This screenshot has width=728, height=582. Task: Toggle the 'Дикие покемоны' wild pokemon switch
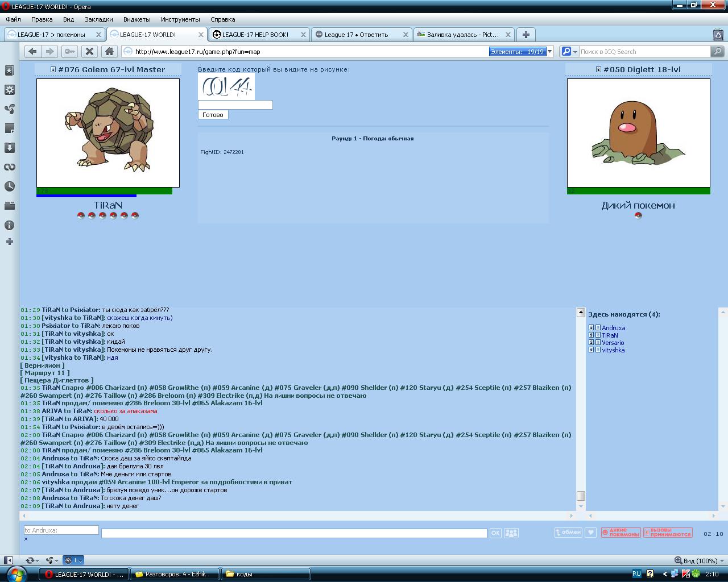pos(621,533)
